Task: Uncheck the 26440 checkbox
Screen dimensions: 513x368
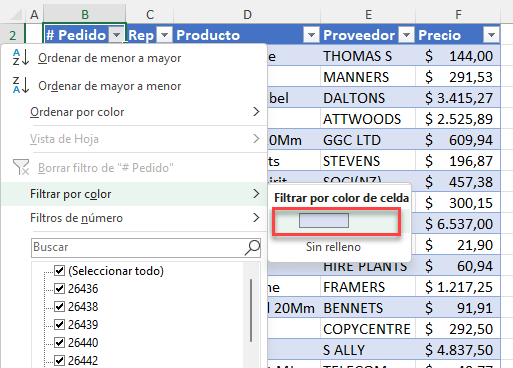Action: (59, 342)
